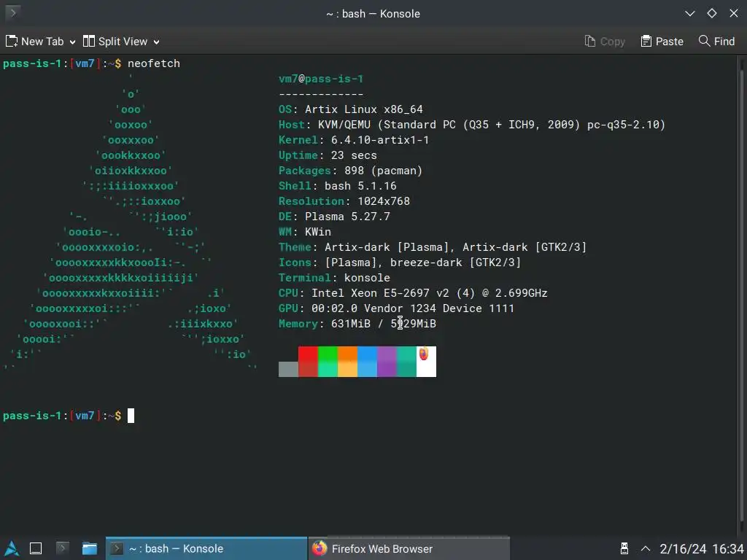Open the clock showing 2/16/24 16:34
The width and height of the screenshot is (747, 560).
click(702, 548)
